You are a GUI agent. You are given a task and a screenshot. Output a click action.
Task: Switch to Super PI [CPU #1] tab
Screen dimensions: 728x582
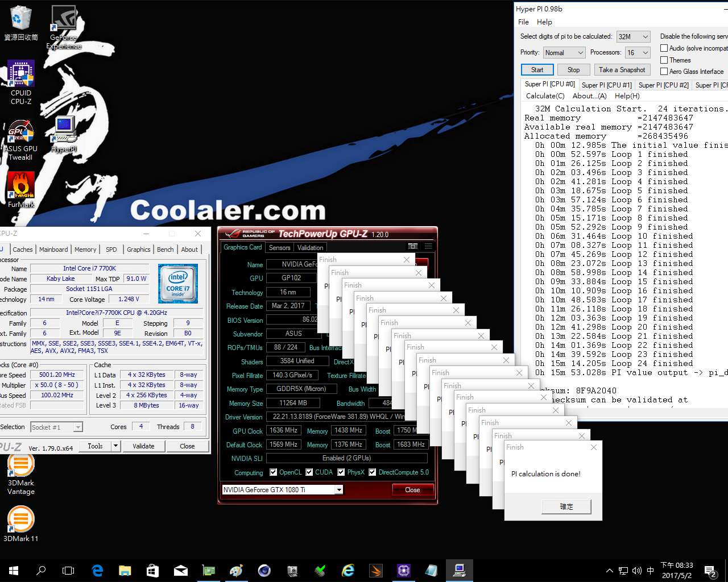[x=606, y=85]
